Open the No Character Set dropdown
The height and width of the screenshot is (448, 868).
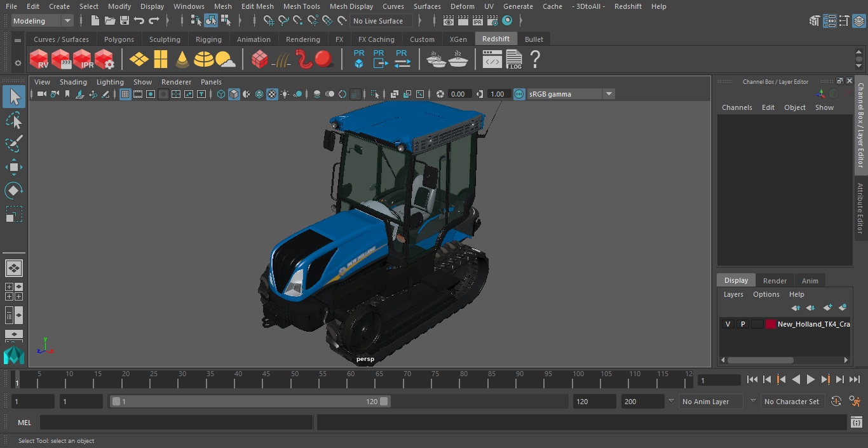(792, 402)
